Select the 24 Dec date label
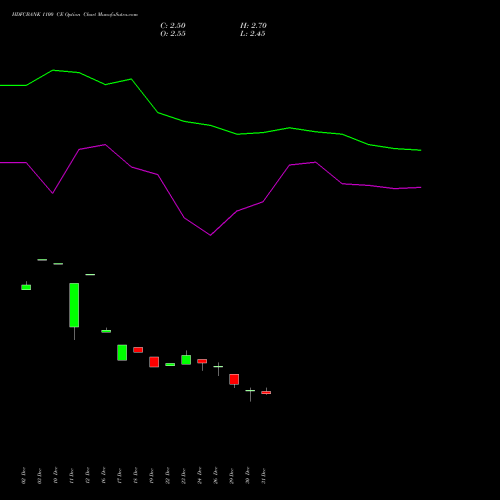Viewport: 500px width, 500px height. (199, 476)
